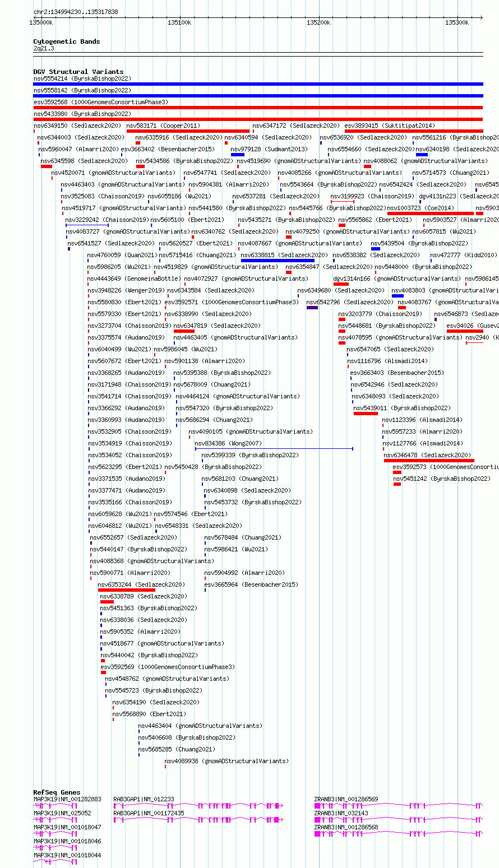Click the nsv5399339 (ByrskaBishop2022) label
Image resolution: width=499 pixels, height=868 pixels.
tap(250, 456)
